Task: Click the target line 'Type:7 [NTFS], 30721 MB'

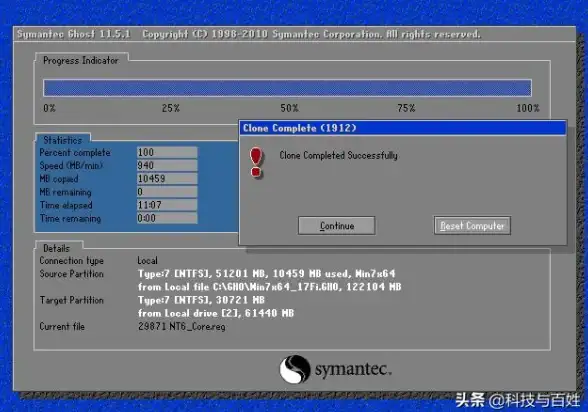Action: tap(201, 300)
